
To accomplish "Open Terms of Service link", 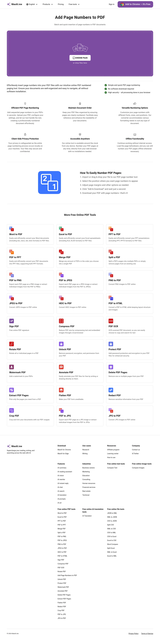I will 147,633.
